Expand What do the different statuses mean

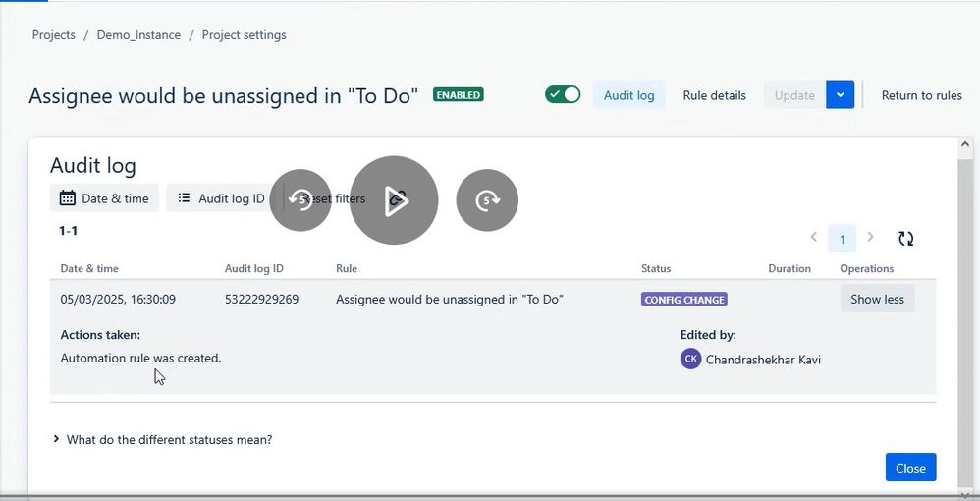pos(162,440)
